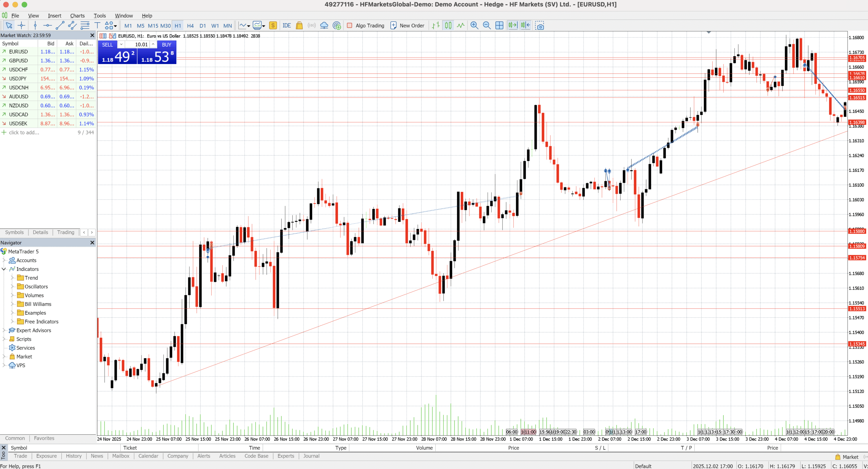
Task: Tile chart windows using the grid icon
Action: tap(499, 25)
